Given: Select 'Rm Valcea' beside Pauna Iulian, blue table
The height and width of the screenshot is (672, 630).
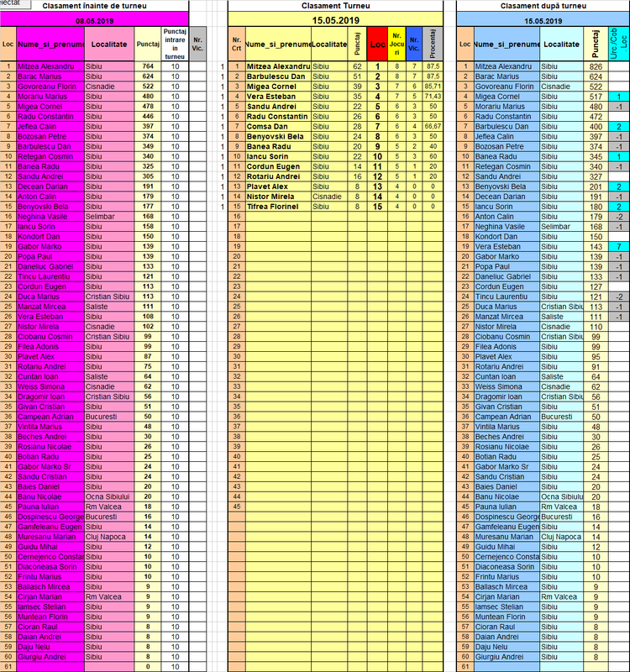Looking at the screenshot, I should 561,507.
